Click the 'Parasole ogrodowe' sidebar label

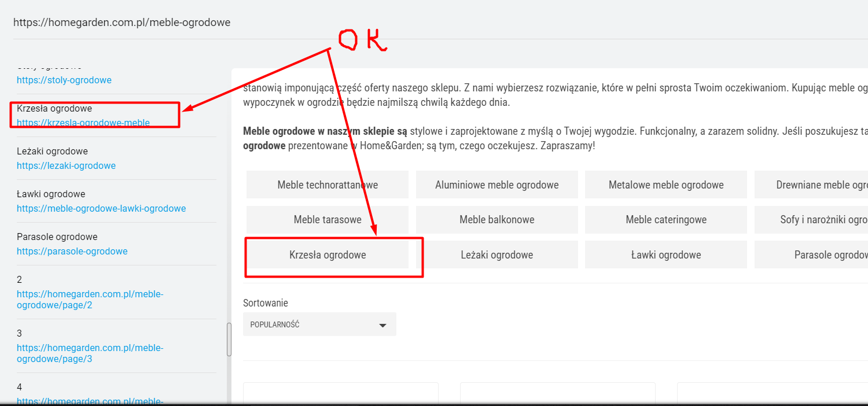[x=57, y=237]
